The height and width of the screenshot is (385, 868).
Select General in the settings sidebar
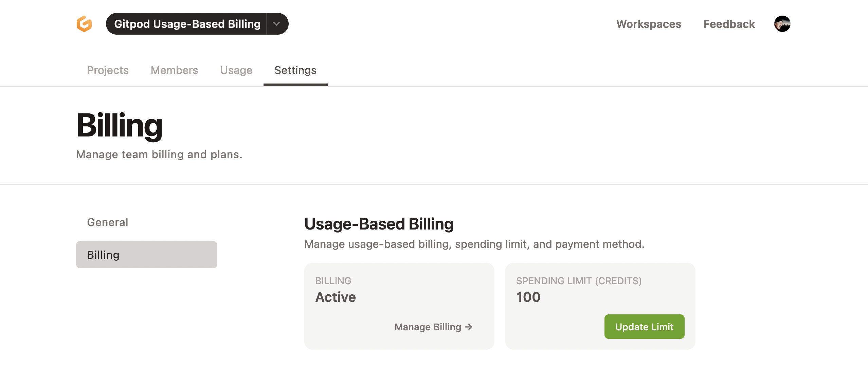[x=107, y=222]
